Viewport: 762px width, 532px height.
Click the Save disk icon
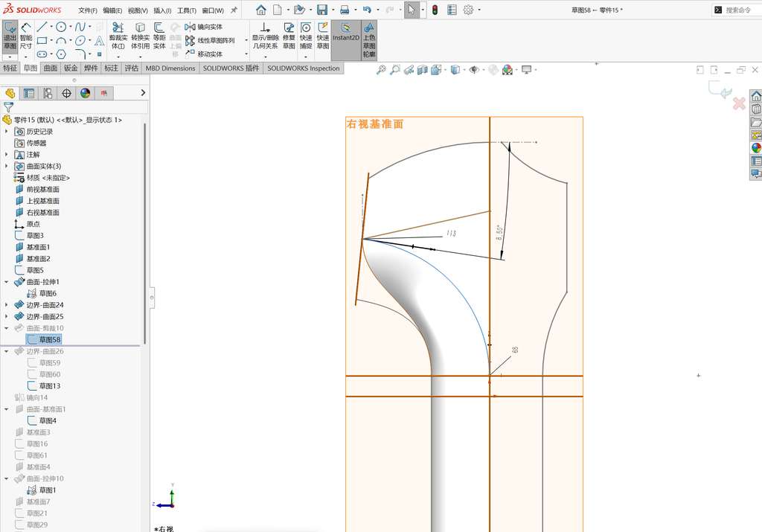point(321,10)
